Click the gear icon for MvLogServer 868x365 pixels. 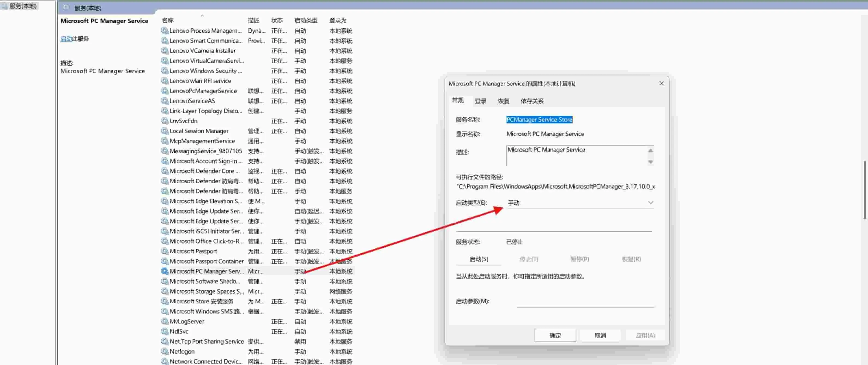click(164, 321)
